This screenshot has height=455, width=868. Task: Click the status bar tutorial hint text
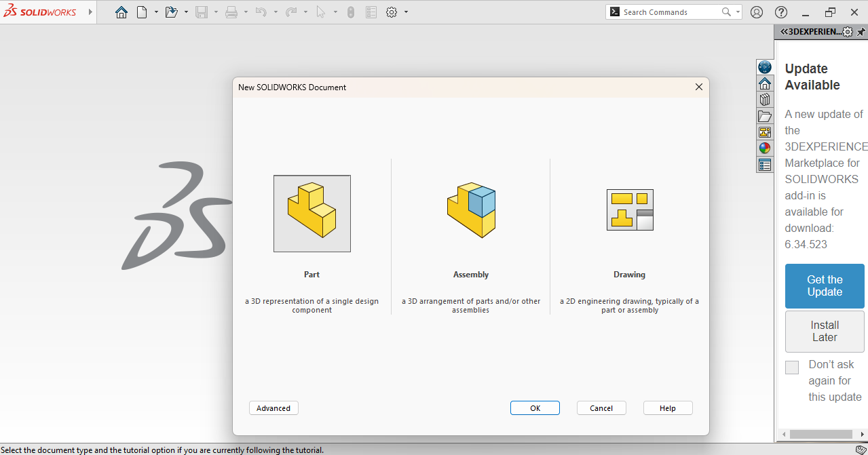pos(163,450)
